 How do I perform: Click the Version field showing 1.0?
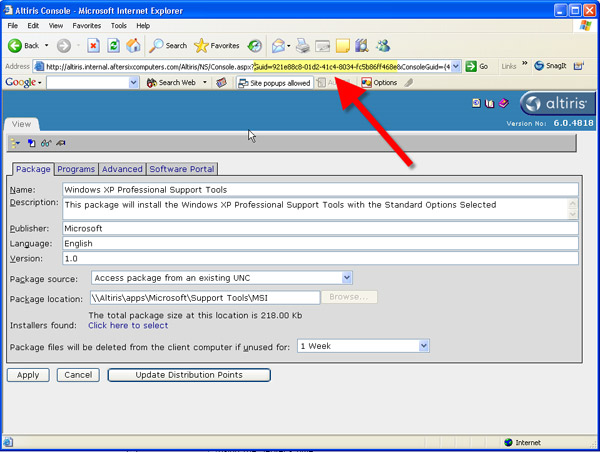[x=320, y=259]
